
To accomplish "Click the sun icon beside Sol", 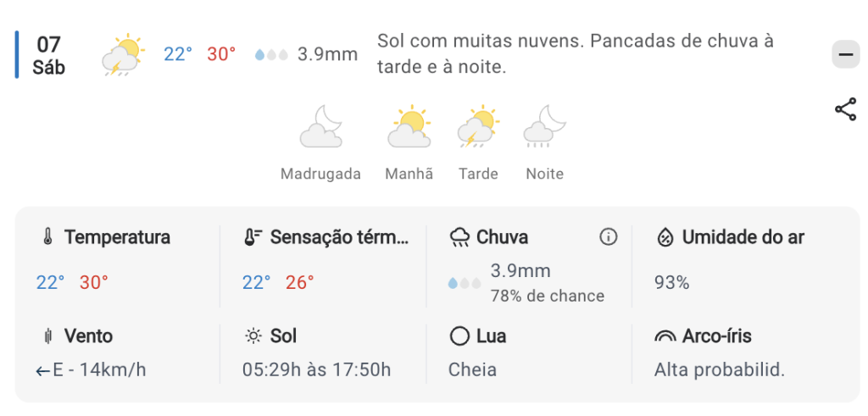I will click(x=253, y=336).
